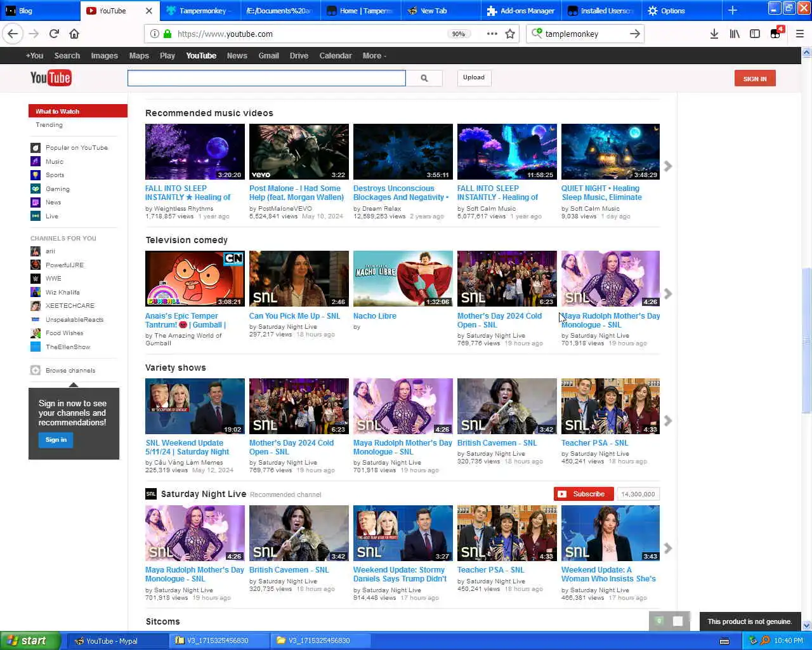The image size is (812, 650).
Task: Reload the current YouTube page
Action: (54, 34)
